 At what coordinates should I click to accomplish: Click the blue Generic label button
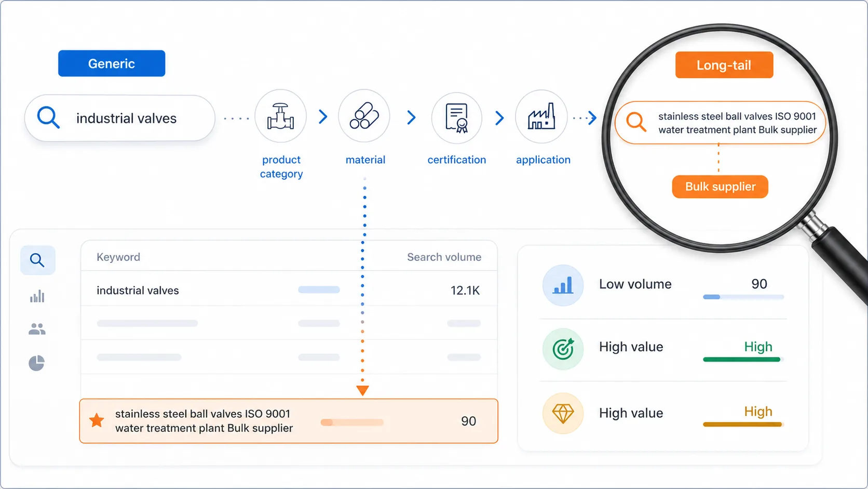pos(112,63)
